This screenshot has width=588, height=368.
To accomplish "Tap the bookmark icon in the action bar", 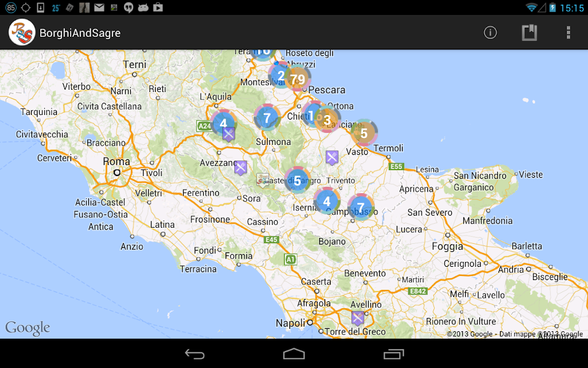I will pos(529,33).
